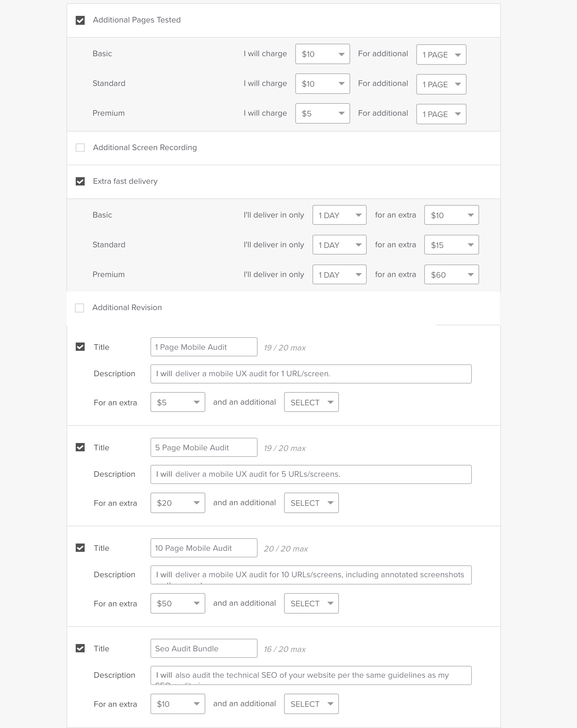
Task: Enable the Additional Revision option
Action: pyautogui.click(x=80, y=307)
